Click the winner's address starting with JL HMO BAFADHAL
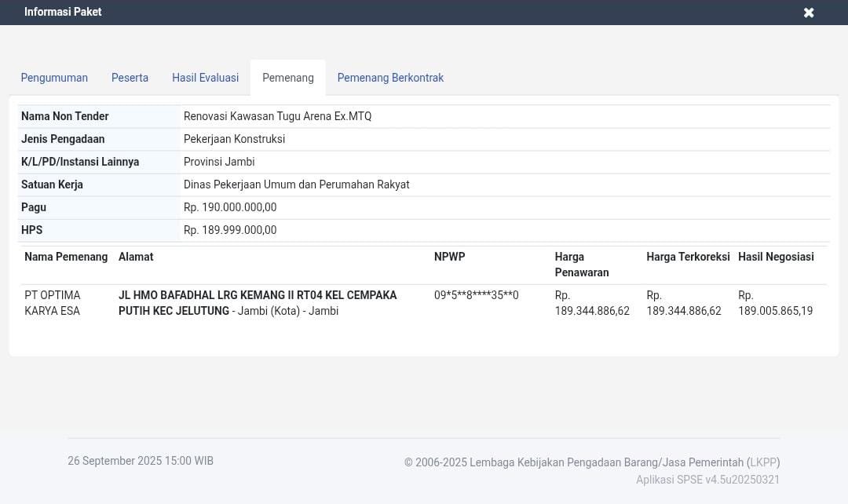848x504 pixels. coord(258,303)
